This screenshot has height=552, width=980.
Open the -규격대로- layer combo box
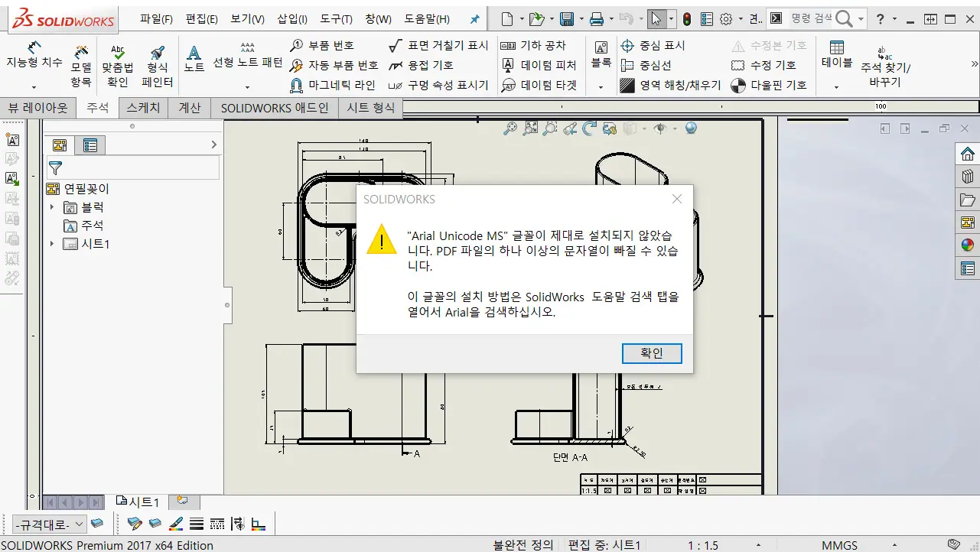[49, 524]
